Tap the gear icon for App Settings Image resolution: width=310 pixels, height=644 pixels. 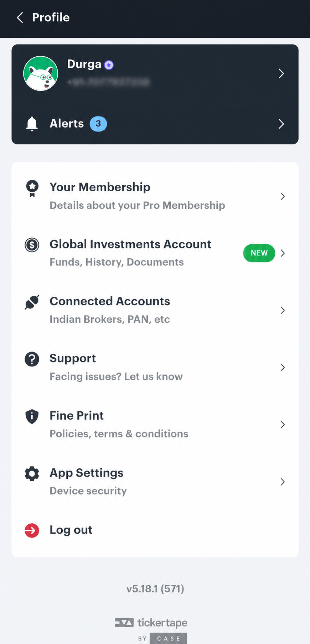pos(32,474)
